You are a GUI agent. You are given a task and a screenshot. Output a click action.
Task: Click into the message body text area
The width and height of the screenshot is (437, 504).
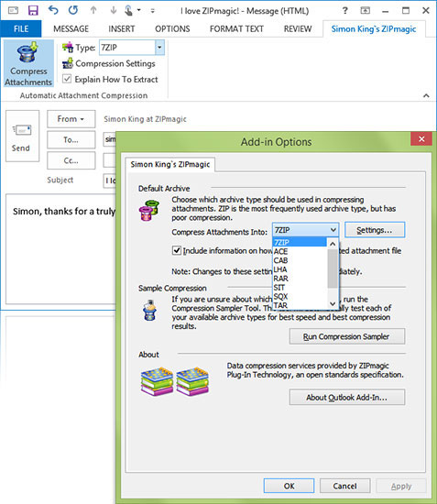[x=60, y=248]
